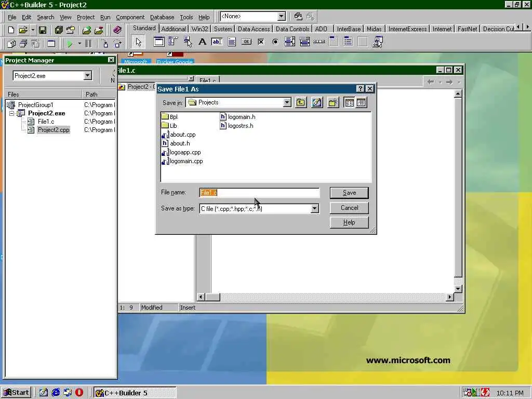Select the Memo component icon
Screen dimensions: 532x399
232,42
